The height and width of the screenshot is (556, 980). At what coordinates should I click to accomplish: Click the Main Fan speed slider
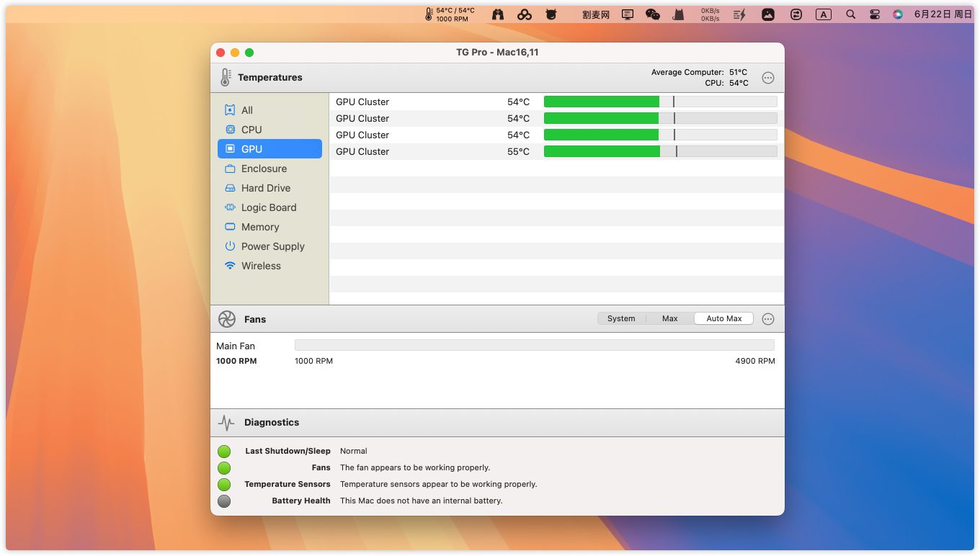tap(534, 346)
